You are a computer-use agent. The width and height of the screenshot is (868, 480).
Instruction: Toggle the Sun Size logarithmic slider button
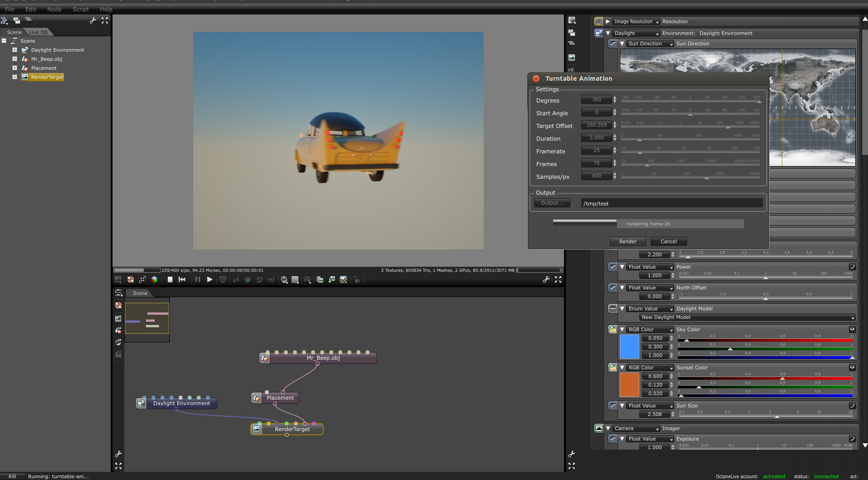(x=852, y=406)
